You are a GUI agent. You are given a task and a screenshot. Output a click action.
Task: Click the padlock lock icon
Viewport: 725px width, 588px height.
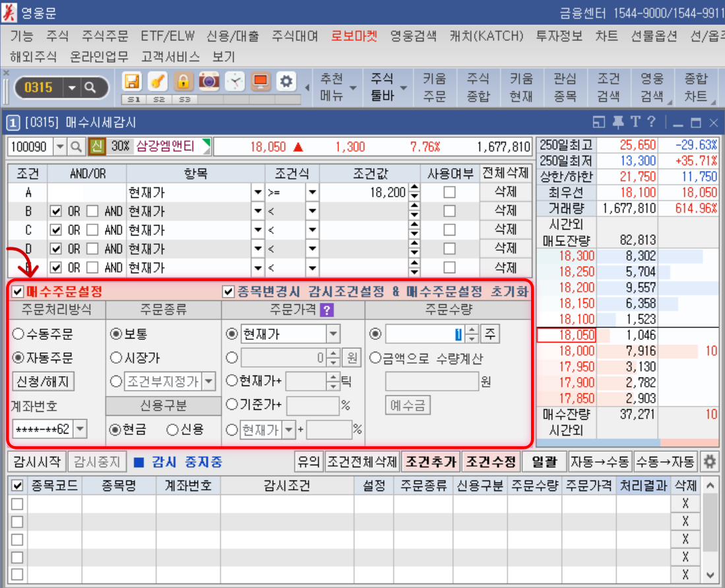[x=183, y=81]
